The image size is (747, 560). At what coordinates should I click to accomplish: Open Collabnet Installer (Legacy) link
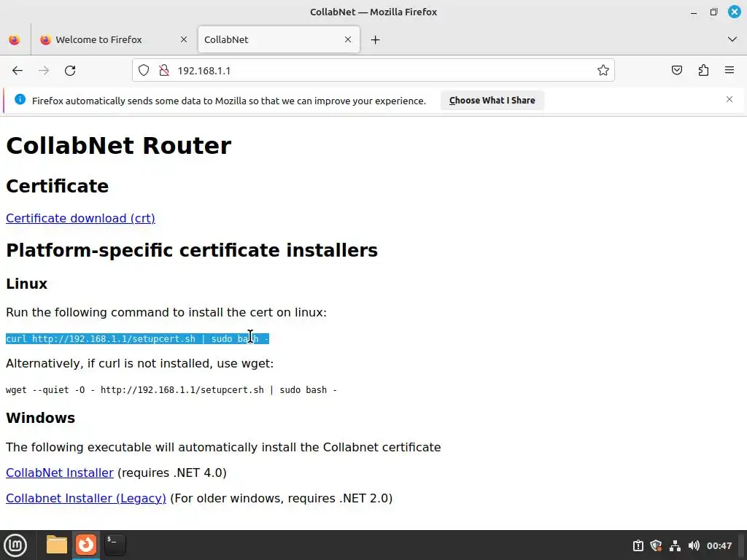click(x=86, y=498)
